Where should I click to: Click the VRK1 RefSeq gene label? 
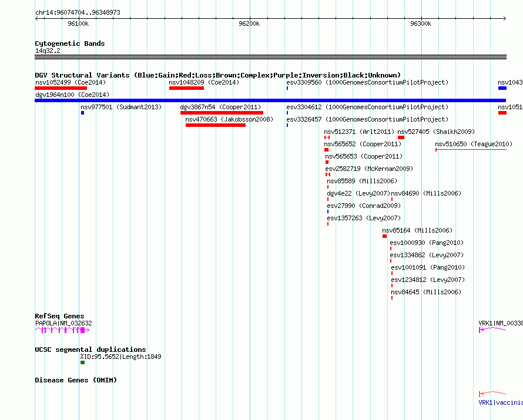(x=500, y=323)
